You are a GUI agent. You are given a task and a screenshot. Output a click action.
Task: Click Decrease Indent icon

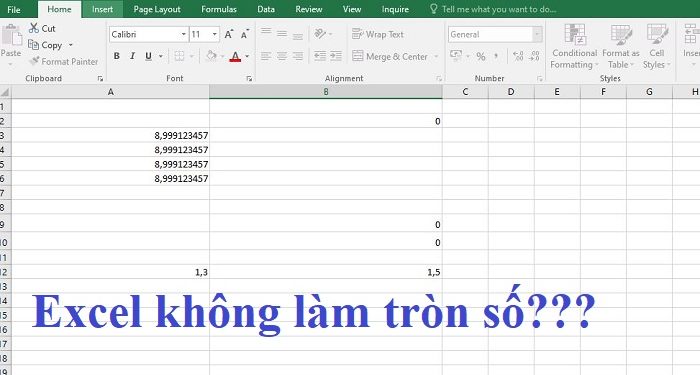coord(320,56)
